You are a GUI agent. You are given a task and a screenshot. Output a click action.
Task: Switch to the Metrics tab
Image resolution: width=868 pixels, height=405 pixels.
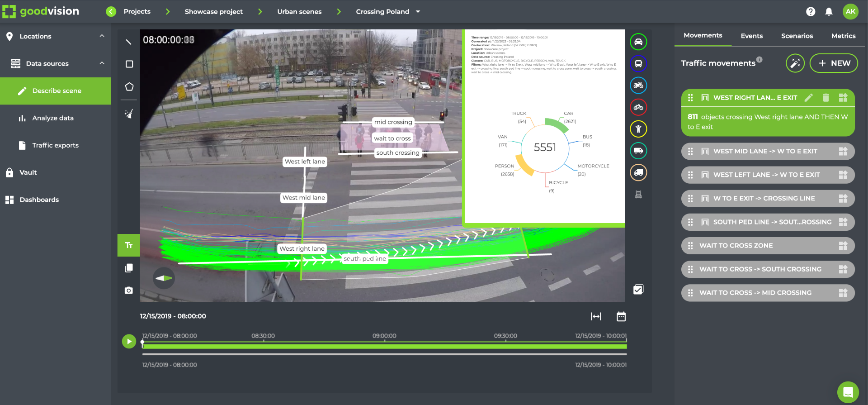point(843,36)
